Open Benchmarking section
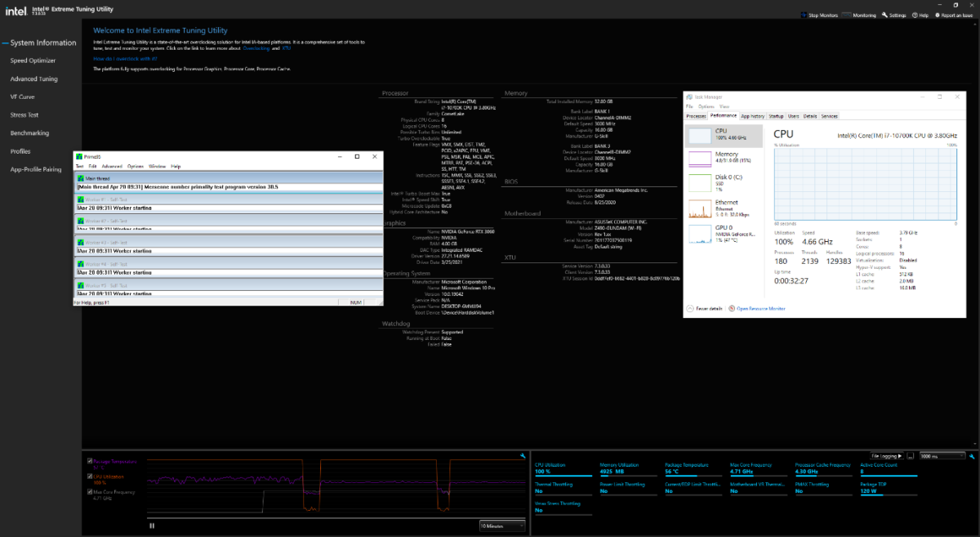The width and height of the screenshot is (980, 537). (x=29, y=132)
